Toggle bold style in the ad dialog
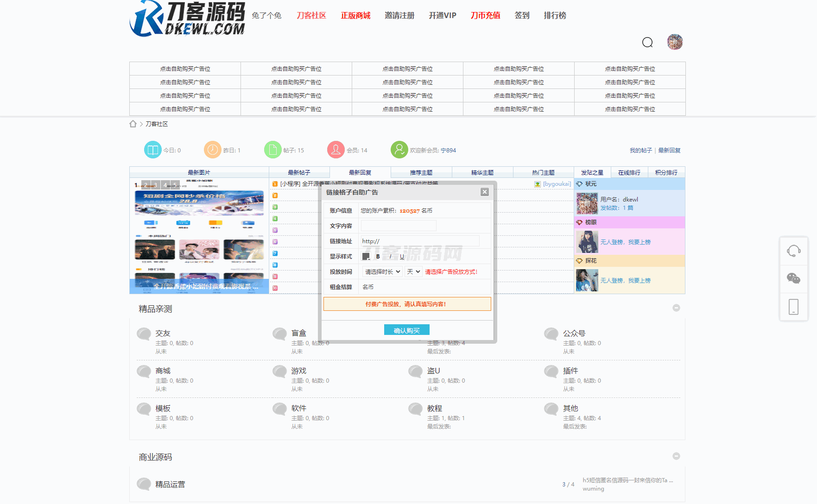Image resolution: width=817 pixels, height=504 pixels. [378, 257]
